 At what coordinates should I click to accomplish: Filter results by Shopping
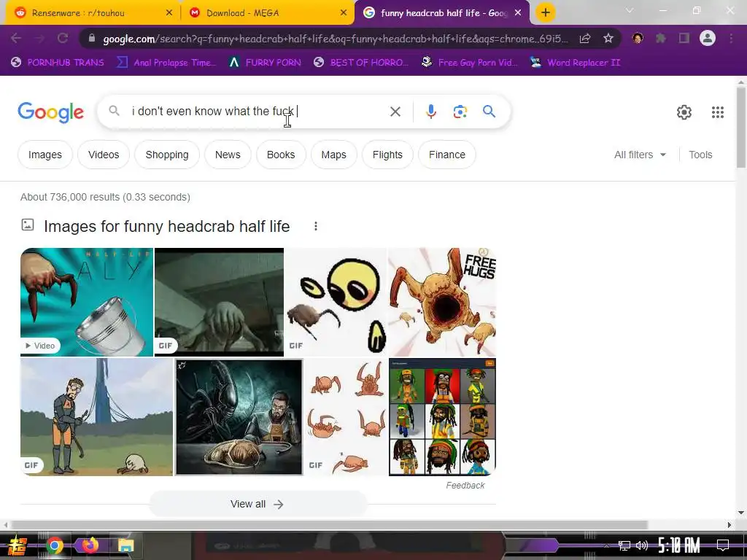point(167,155)
